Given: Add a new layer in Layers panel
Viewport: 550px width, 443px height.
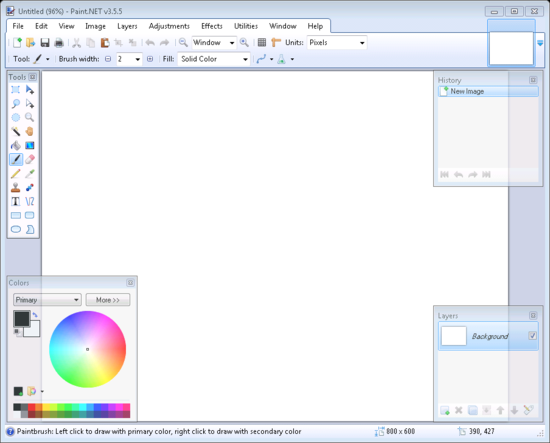Looking at the screenshot, I should (x=445, y=410).
